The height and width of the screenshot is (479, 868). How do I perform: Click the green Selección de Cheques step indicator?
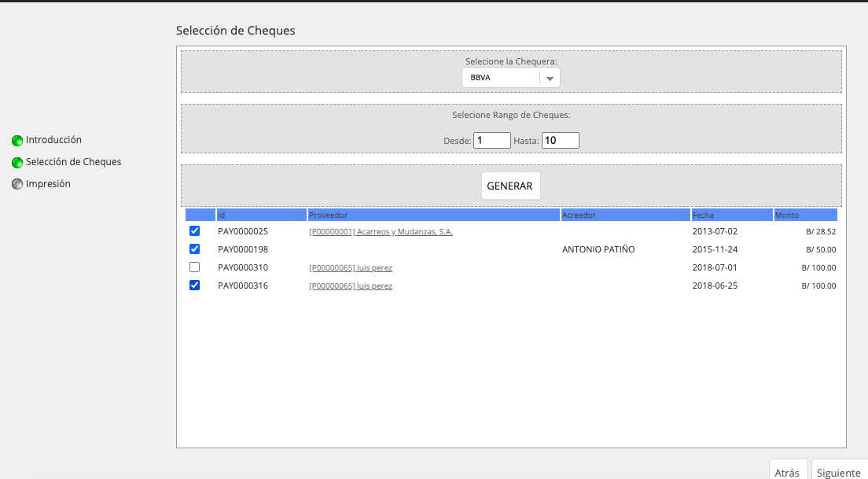pyautogui.click(x=17, y=163)
